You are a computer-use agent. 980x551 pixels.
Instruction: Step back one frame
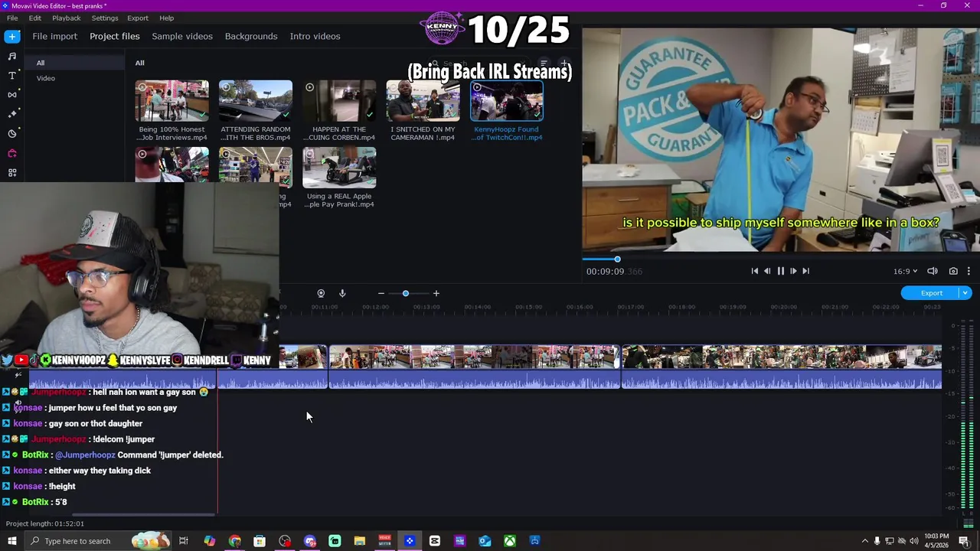[767, 271]
